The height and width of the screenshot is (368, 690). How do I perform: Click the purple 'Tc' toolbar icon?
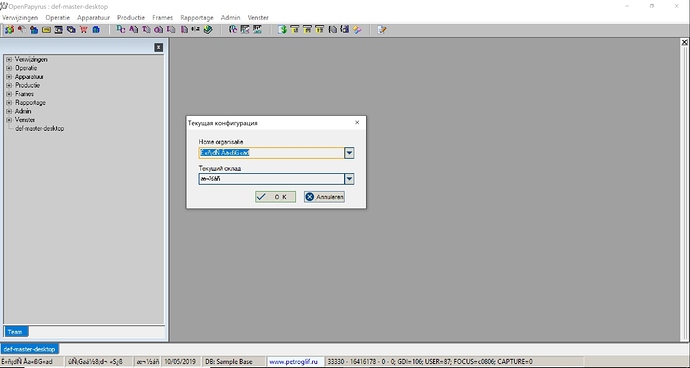point(146,29)
